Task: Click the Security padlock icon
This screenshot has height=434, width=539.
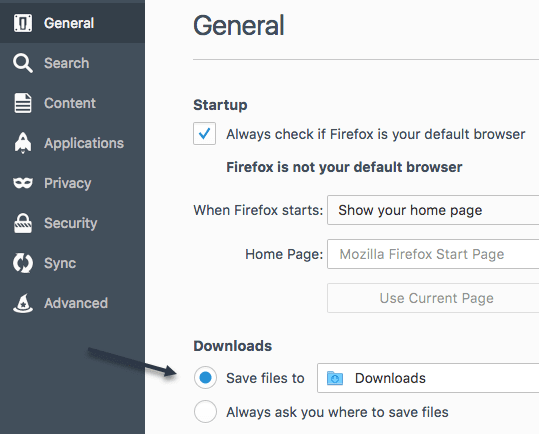Action: (x=23, y=223)
